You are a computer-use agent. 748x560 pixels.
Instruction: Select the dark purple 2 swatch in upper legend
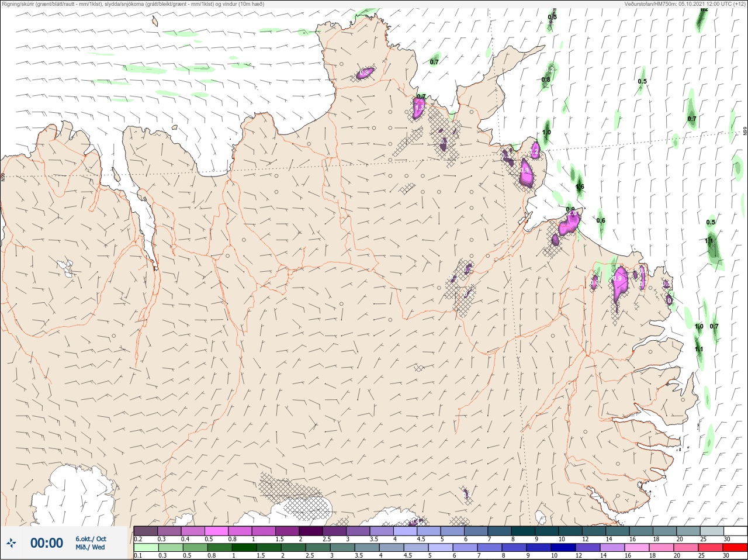point(311,531)
